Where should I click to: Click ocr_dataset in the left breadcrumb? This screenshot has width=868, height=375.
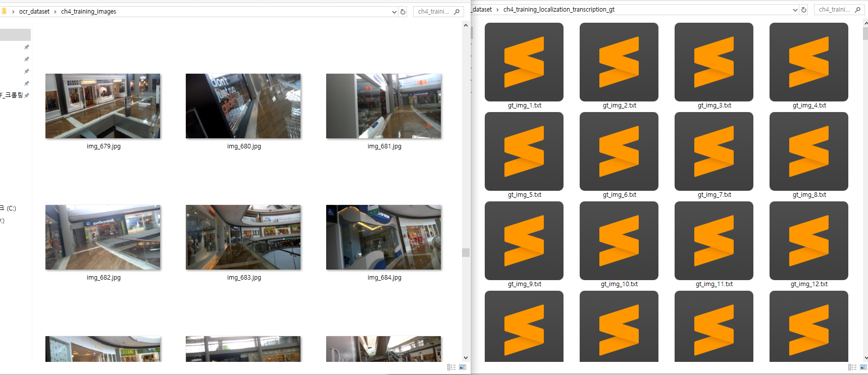click(34, 12)
